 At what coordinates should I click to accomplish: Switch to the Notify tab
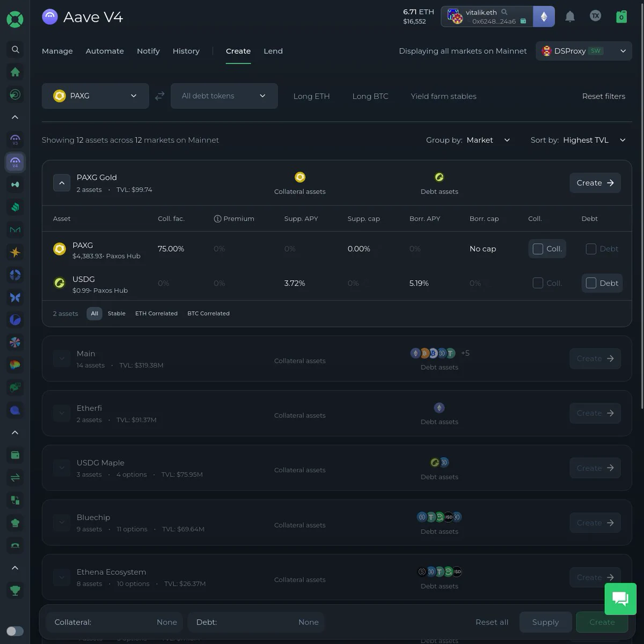tap(148, 51)
